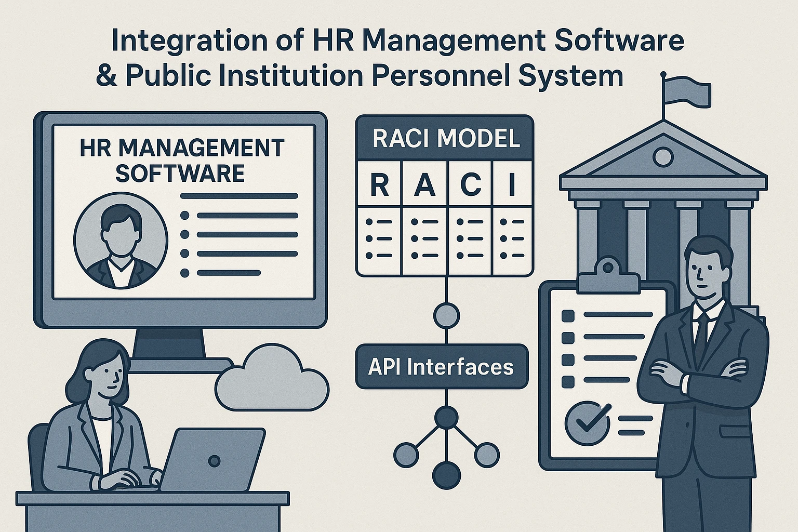This screenshot has height=532, width=798.
Task: Click the circle logo on the laptop lid
Action: pyautogui.click(x=214, y=460)
